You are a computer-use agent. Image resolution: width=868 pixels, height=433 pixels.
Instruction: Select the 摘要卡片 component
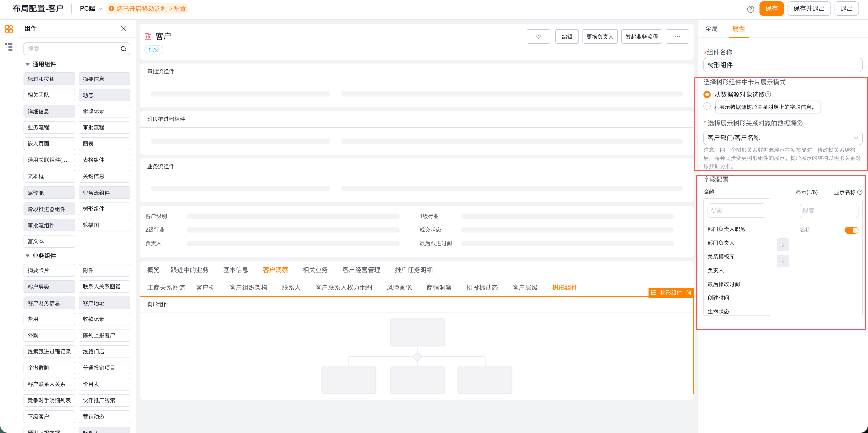tap(49, 270)
